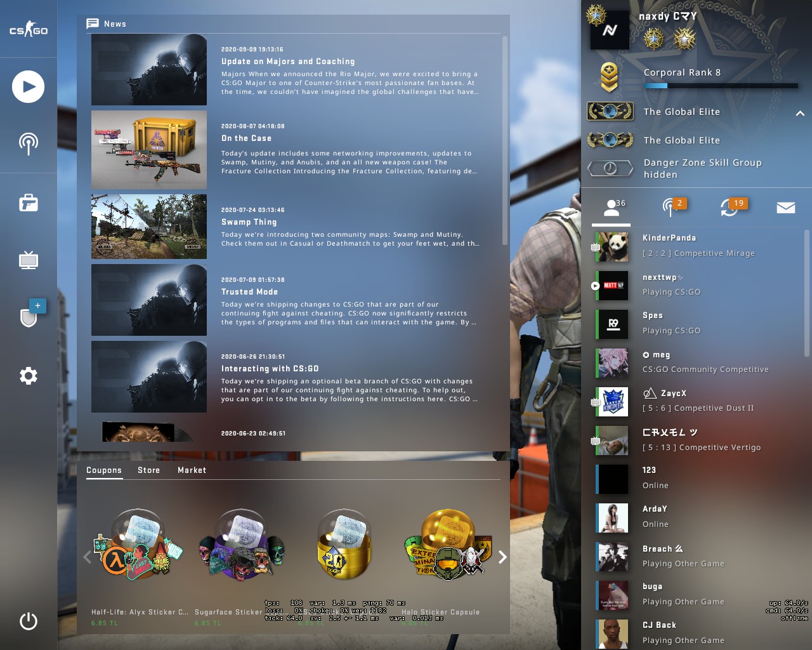Open the friends list tab icon
The image size is (812, 650).
tap(612, 208)
